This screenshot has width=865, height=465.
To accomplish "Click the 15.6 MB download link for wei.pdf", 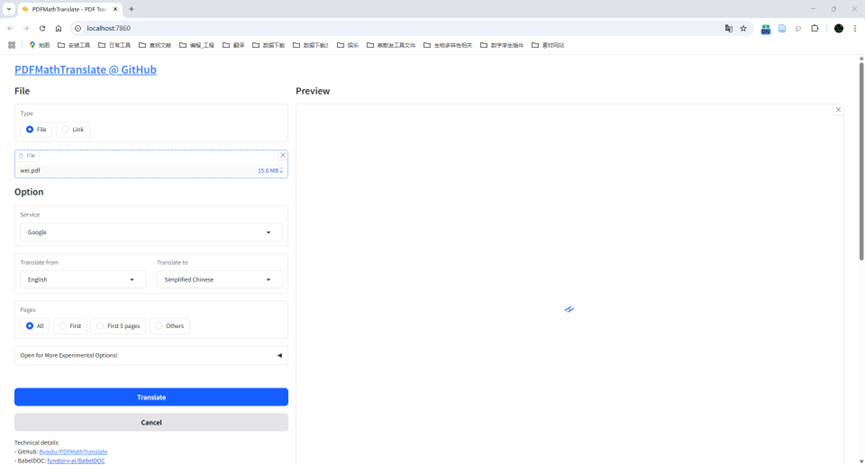I will [x=270, y=170].
